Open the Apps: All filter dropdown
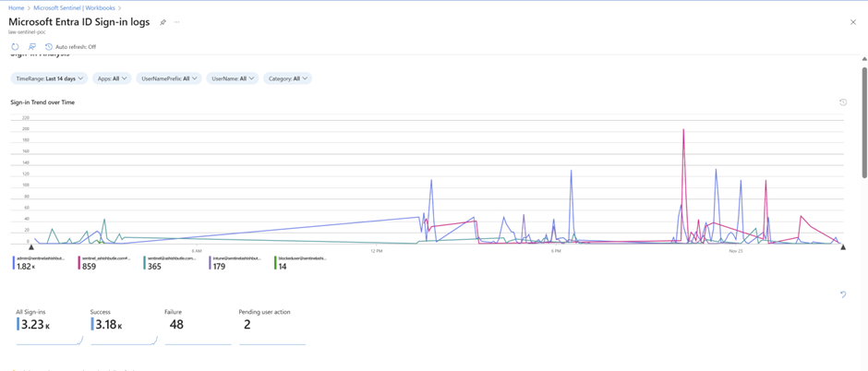The width and height of the screenshot is (868, 371). tap(112, 78)
